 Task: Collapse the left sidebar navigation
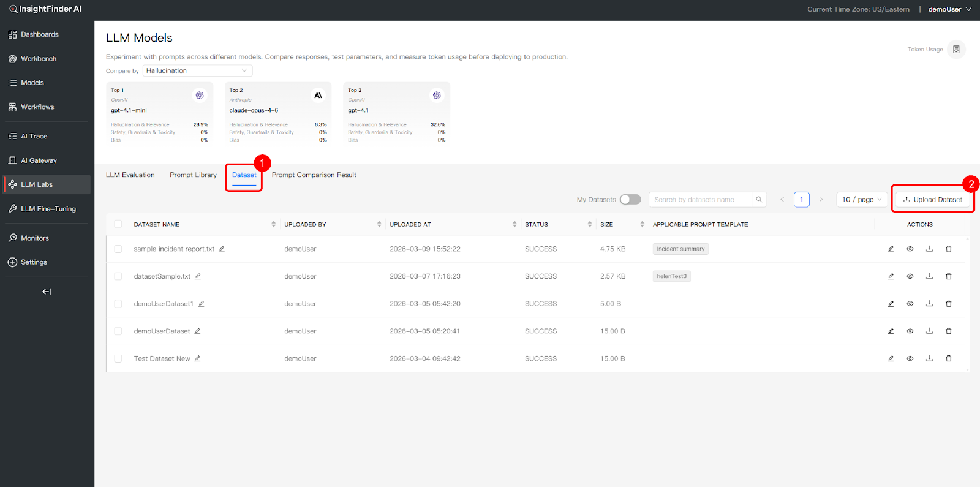pos(47,292)
